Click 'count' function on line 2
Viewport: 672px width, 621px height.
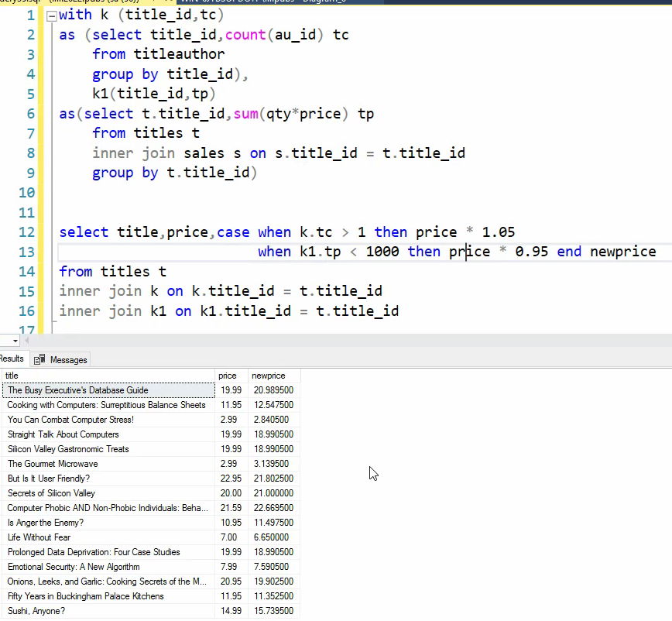coord(245,35)
